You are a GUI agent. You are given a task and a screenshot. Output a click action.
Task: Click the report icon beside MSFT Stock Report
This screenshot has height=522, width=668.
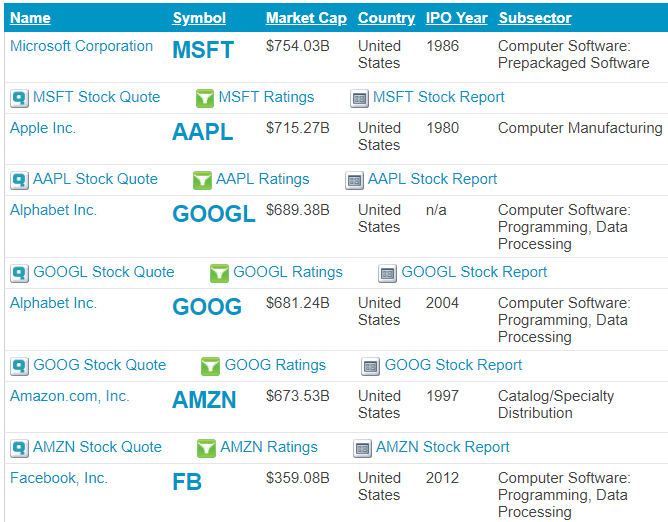tap(359, 98)
